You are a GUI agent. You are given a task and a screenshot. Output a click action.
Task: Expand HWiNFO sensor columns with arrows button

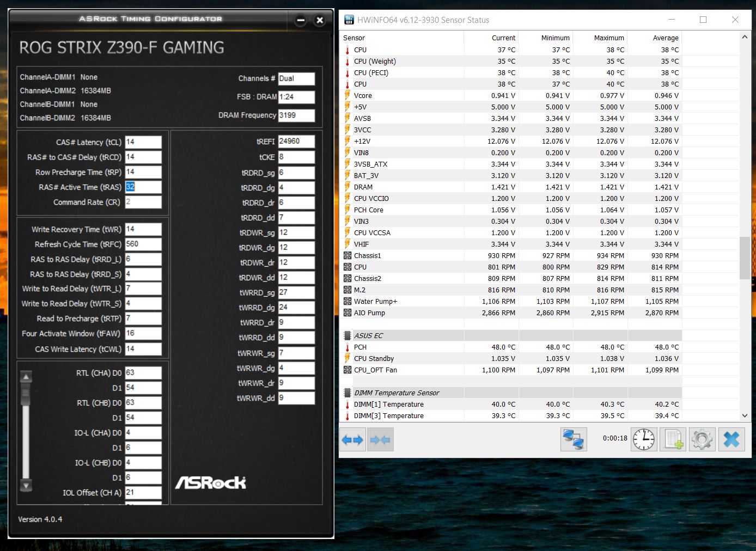352,439
